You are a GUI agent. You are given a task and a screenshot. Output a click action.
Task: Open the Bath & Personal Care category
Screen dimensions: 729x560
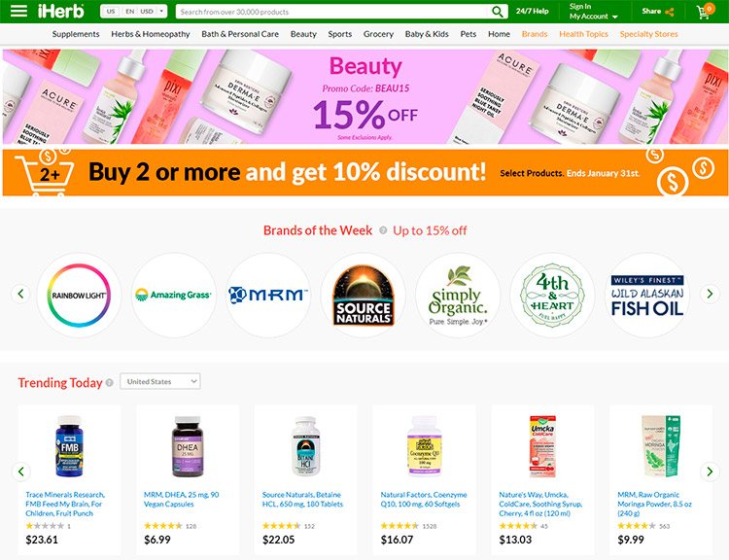(240, 34)
